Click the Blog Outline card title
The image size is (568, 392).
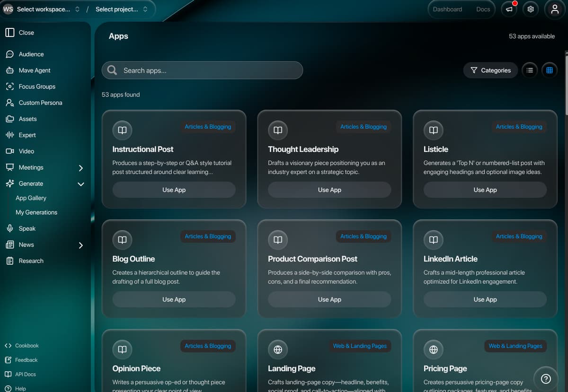point(133,259)
